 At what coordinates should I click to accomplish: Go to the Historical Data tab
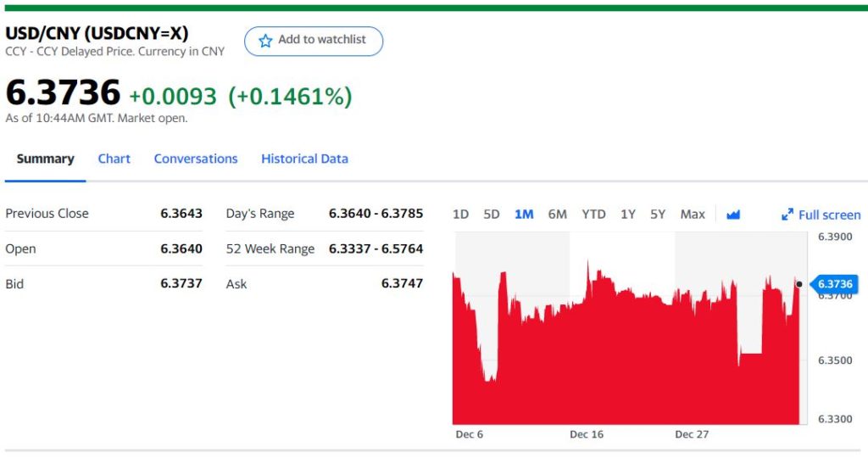pos(304,159)
